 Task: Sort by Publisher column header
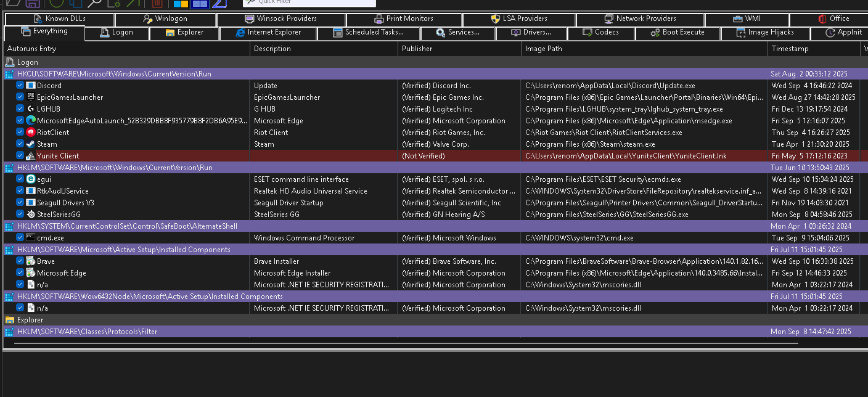[x=460, y=49]
